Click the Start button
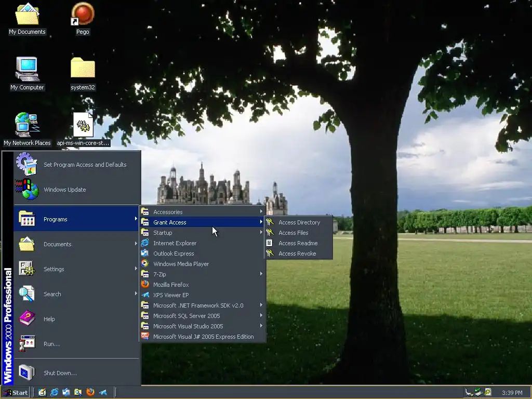The width and height of the screenshot is (532, 399). [16, 393]
